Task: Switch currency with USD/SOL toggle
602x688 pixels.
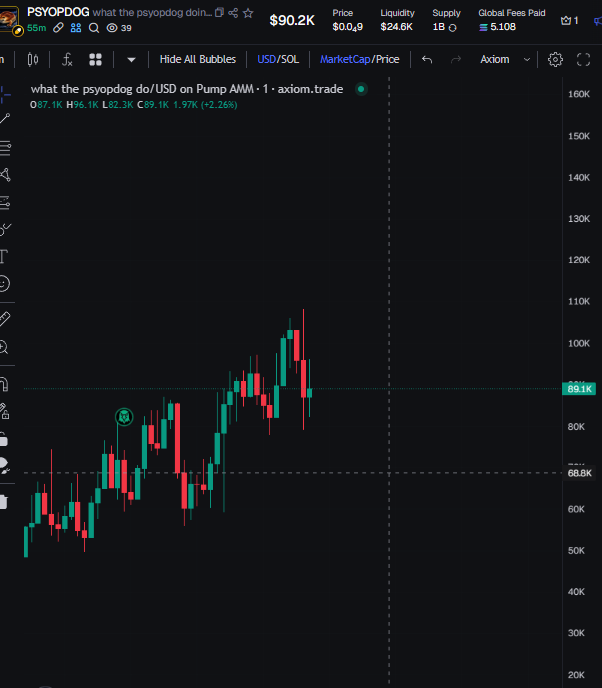Action: coord(278,59)
